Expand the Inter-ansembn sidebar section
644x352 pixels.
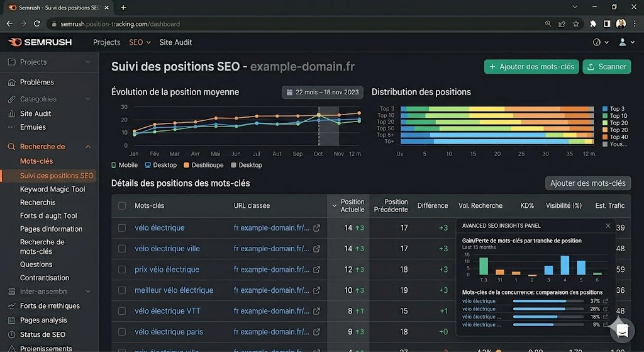pos(88,292)
